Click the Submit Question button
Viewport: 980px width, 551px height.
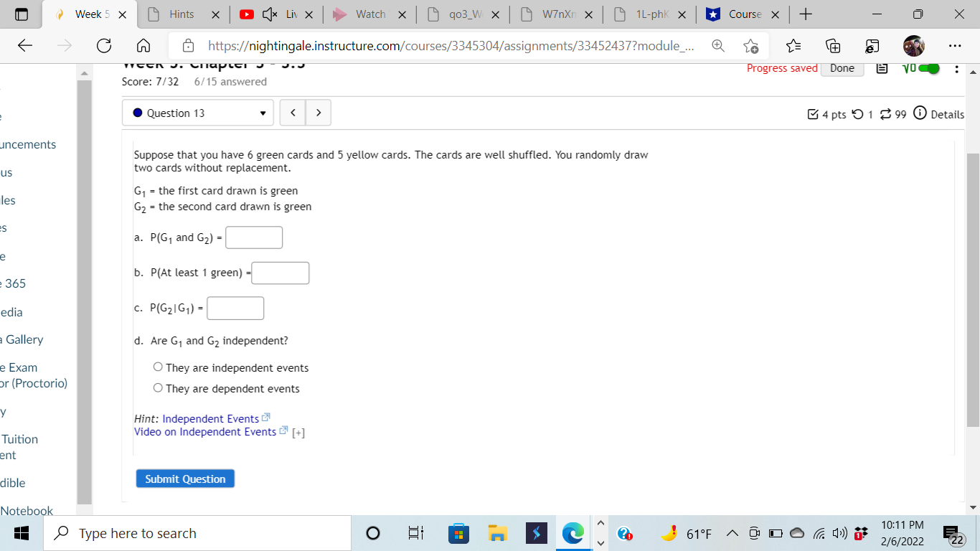(x=185, y=479)
